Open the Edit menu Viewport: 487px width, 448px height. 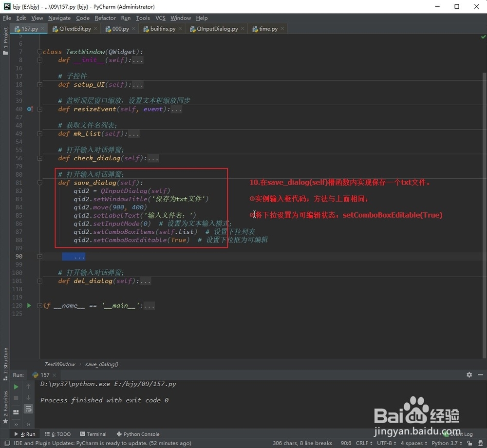click(x=21, y=18)
